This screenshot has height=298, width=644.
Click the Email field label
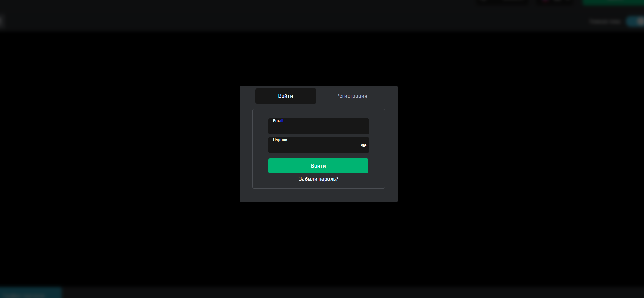tap(278, 121)
